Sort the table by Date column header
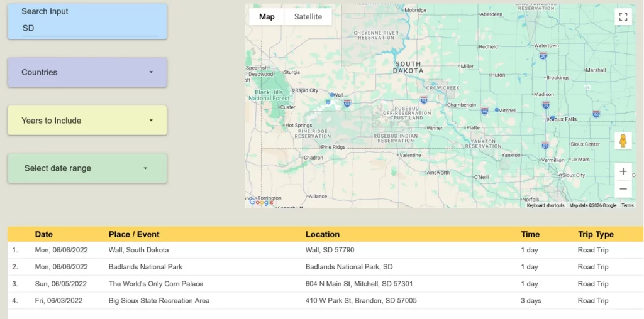Screen dimensions: 644x319 (x=43, y=234)
